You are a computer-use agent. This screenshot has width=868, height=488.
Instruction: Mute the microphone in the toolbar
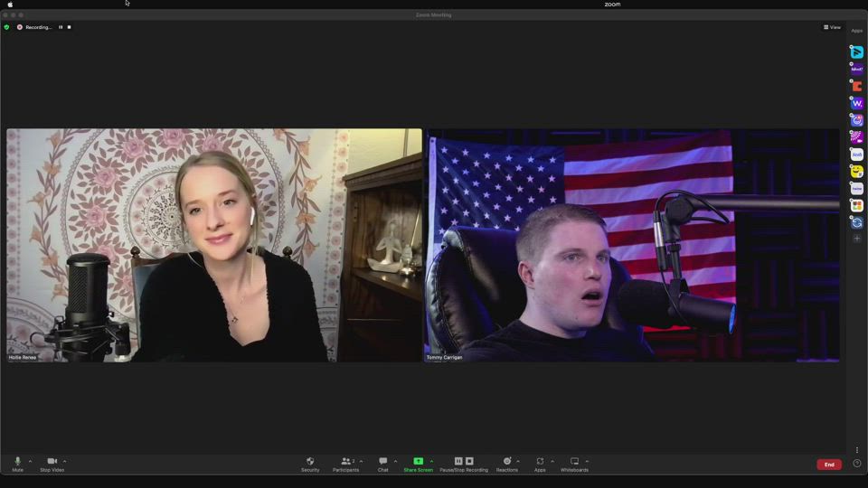point(17,464)
